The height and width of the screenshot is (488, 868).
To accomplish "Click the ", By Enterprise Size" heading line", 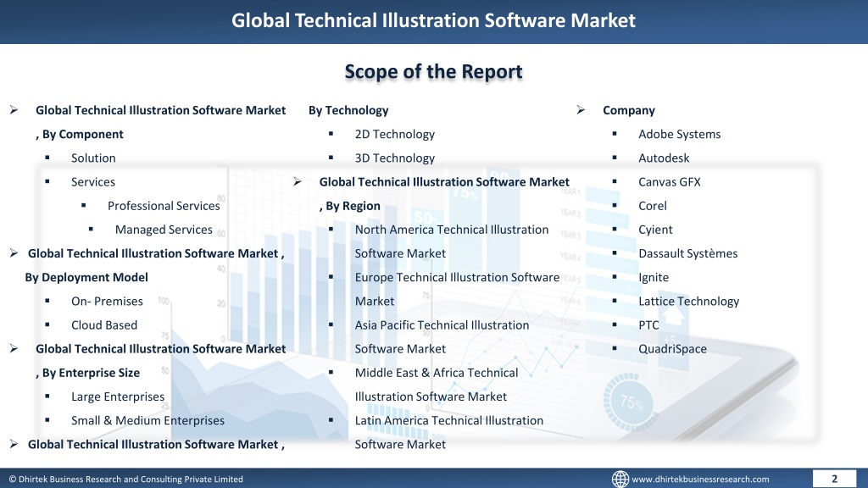I will 88,373.
